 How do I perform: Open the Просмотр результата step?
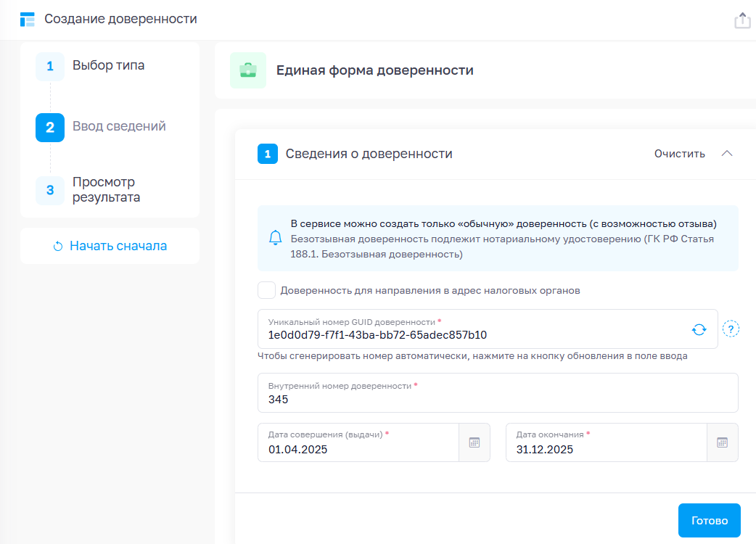coord(106,189)
